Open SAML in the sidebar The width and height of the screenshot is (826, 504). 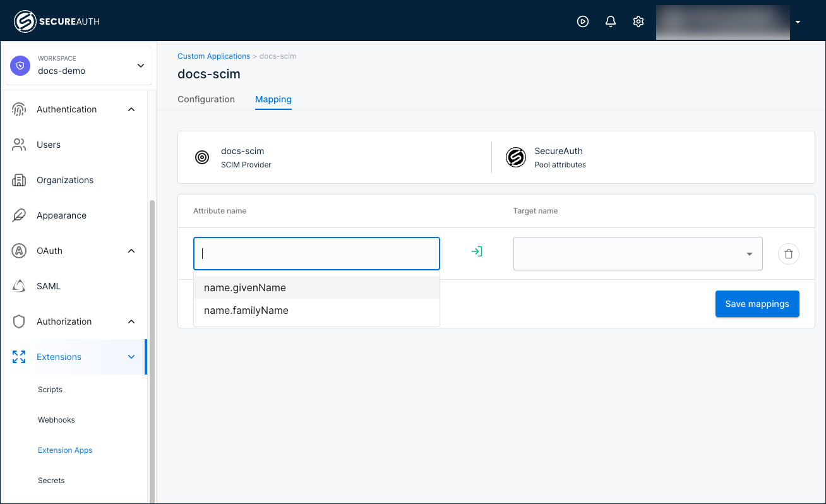coord(49,286)
